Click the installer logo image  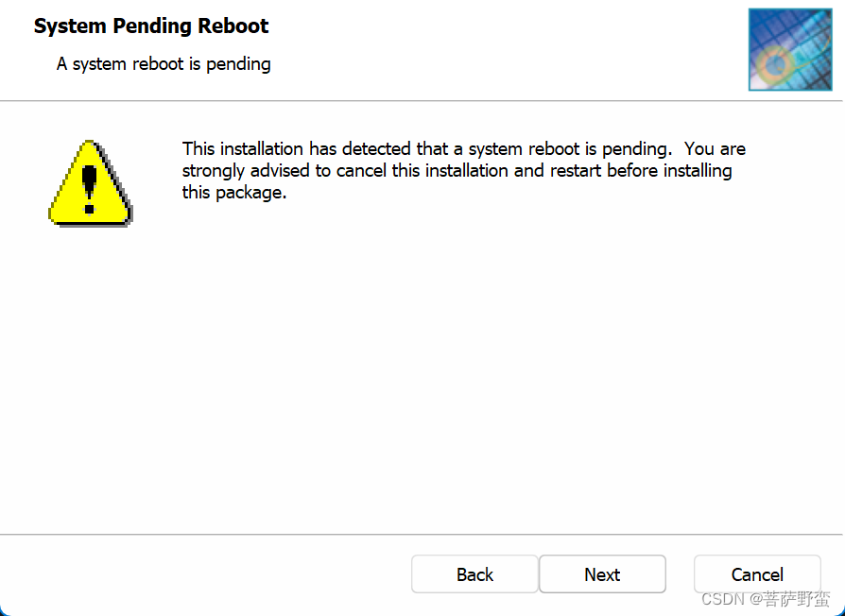pos(789,50)
